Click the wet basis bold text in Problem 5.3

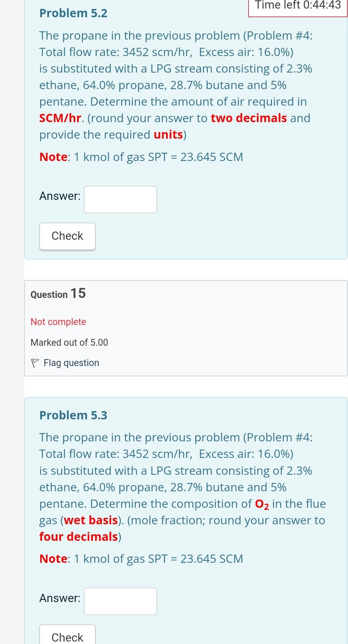pyautogui.click(x=91, y=520)
